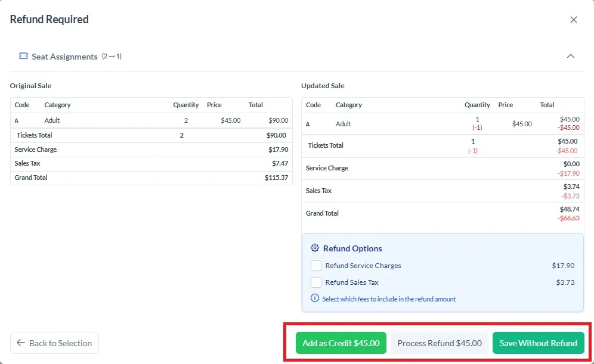The height and width of the screenshot is (364, 594).
Task: Collapse the Seat Assignments section chevron
Action: 571,56
